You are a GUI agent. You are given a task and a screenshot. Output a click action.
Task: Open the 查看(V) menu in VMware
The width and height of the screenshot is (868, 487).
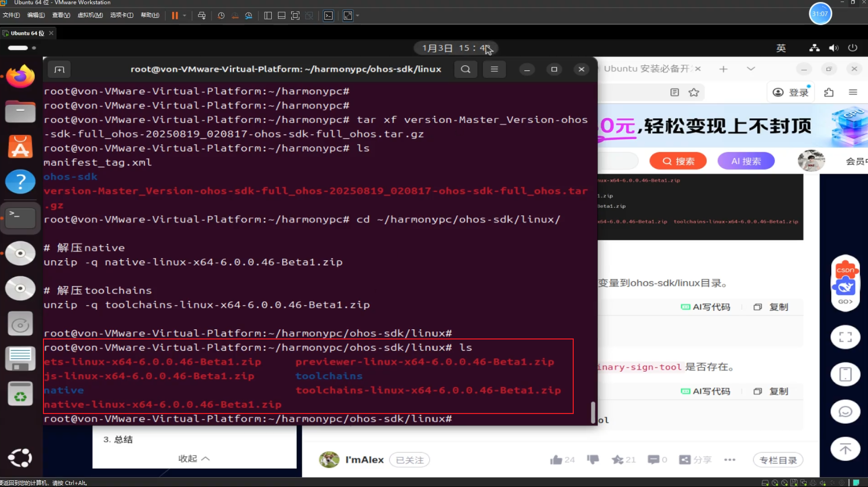(x=61, y=15)
